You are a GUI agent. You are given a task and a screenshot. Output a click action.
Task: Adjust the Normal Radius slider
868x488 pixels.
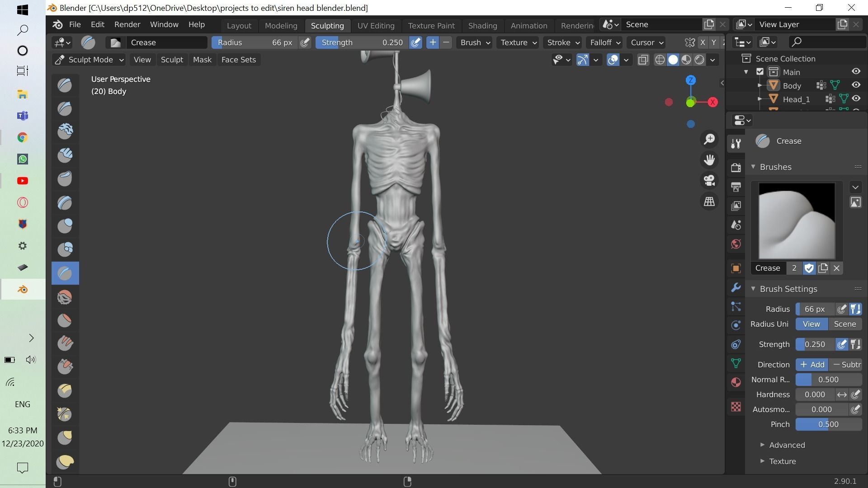[x=829, y=380]
